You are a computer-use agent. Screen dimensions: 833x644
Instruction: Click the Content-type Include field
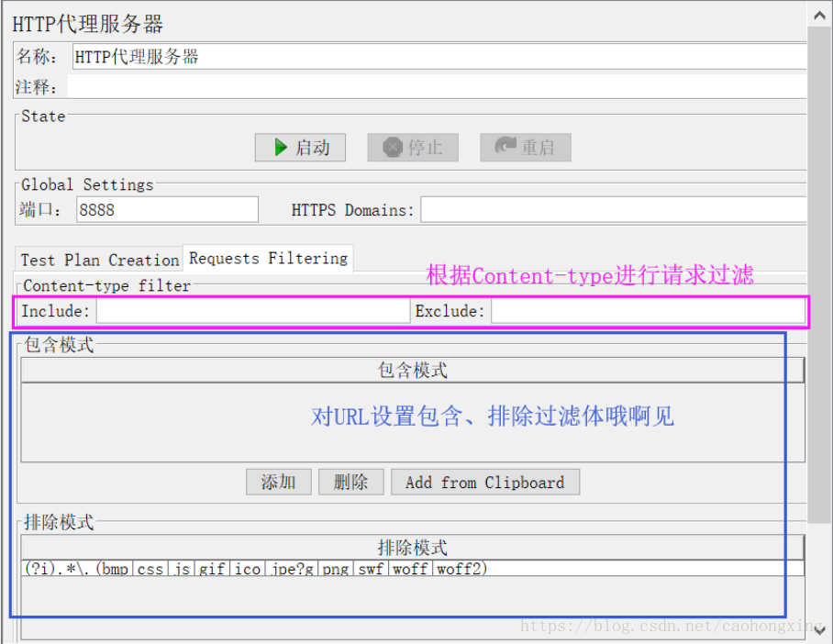click(x=253, y=311)
